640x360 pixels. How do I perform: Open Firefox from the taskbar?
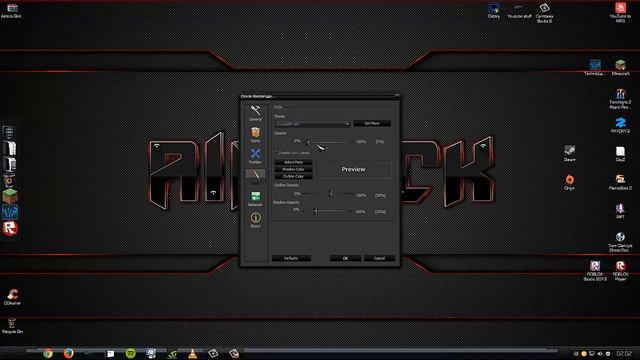(69, 353)
